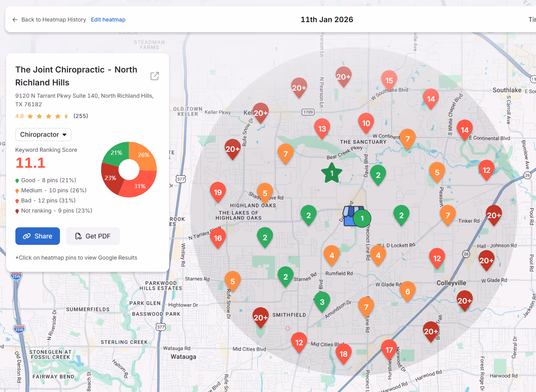Click the orange 26% pie slice

point(143,155)
